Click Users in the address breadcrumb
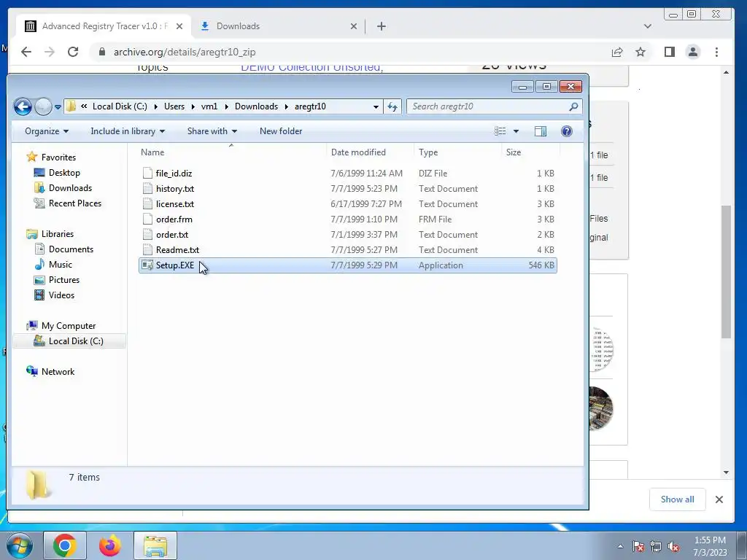Screen dimensions: 747x560 (174, 106)
